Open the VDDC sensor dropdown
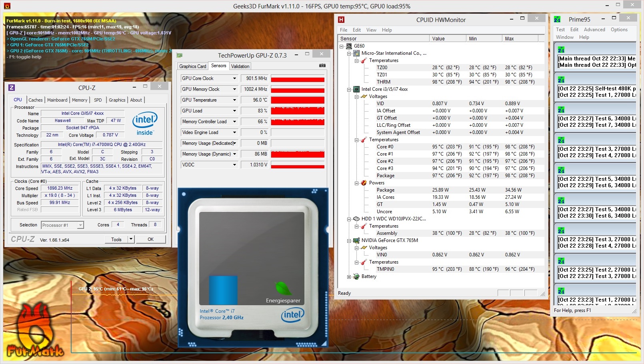The width and height of the screenshot is (644, 364). tap(235, 165)
